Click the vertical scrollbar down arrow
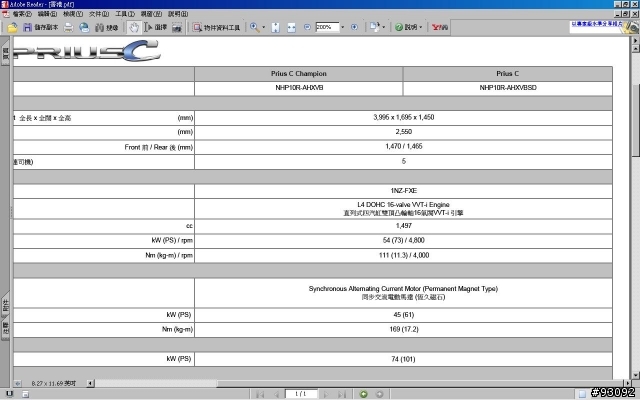Image resolution: width=640 pixels, height=400 pixels. click(636, 375)
